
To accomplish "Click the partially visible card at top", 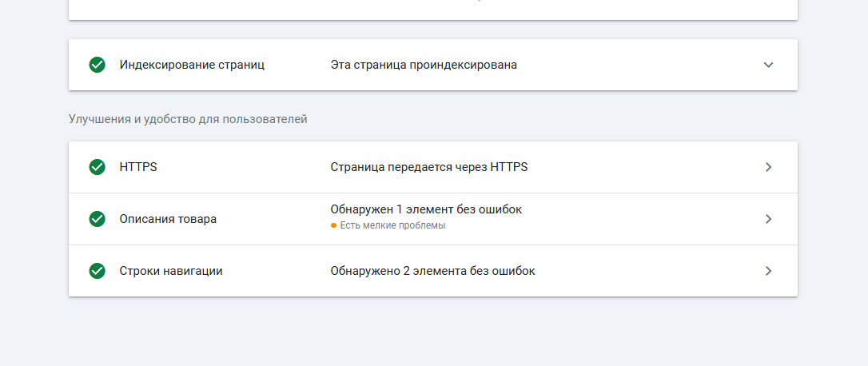I will [x=433, y=10].
